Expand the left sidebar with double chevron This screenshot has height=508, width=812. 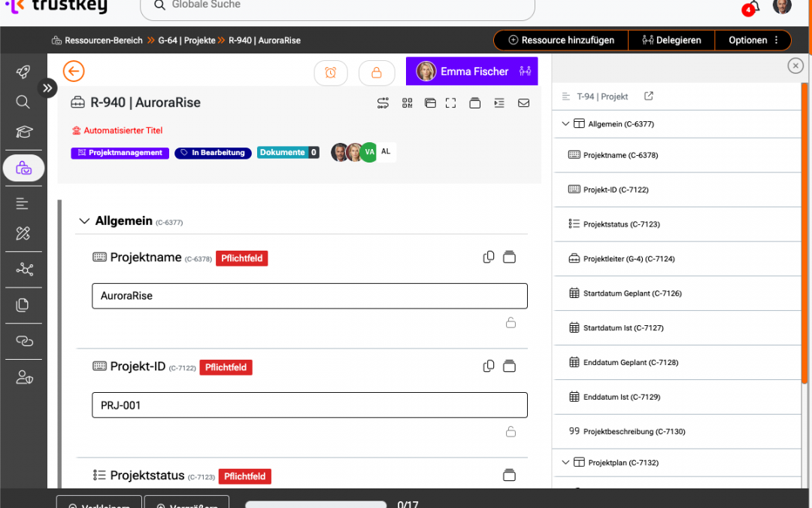click(x=47, y=88)
